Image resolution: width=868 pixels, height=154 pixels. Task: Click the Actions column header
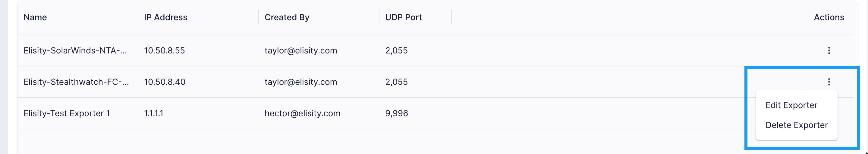pyautogui.click(x=829, y=17)
